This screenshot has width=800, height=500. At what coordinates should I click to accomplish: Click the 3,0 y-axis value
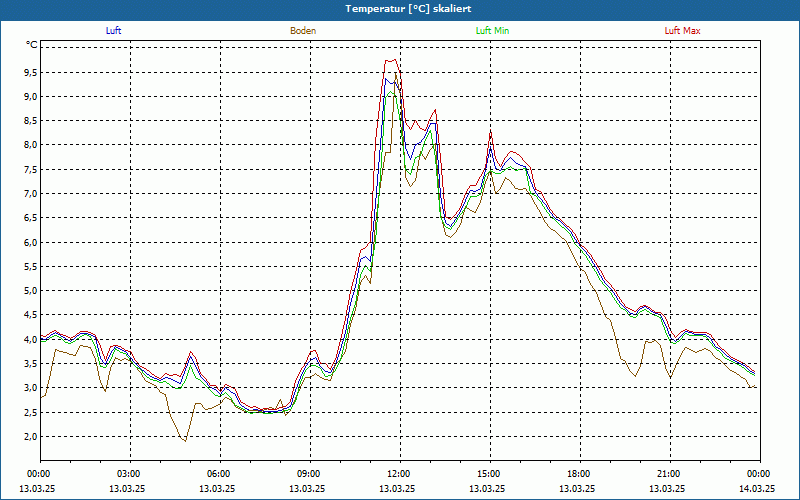pyautogui.click(x=31, y=388)
